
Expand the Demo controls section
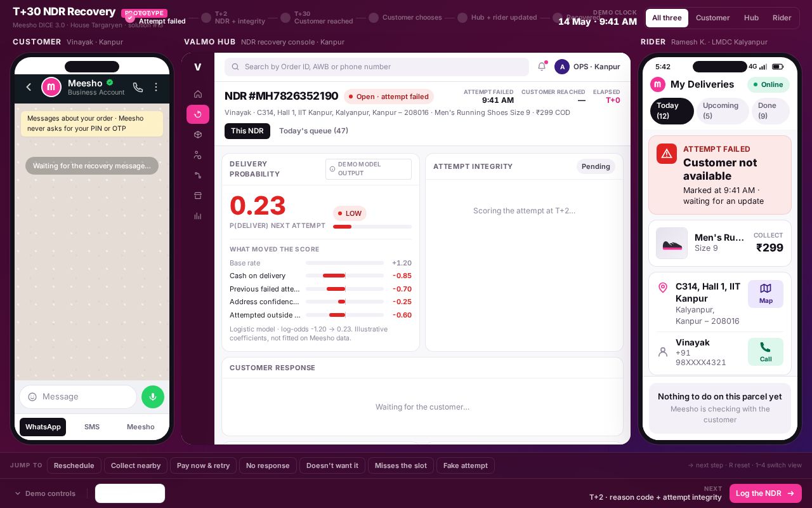(45, 493)
